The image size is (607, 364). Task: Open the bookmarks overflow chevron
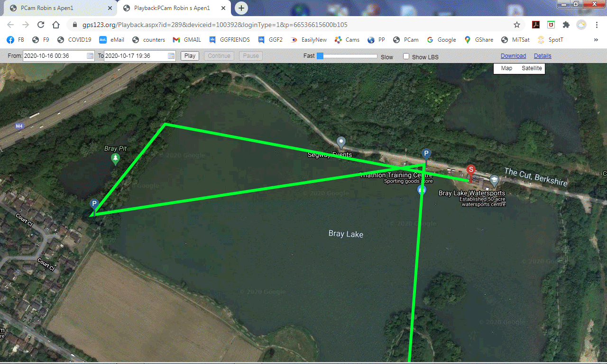pos(597,40)
